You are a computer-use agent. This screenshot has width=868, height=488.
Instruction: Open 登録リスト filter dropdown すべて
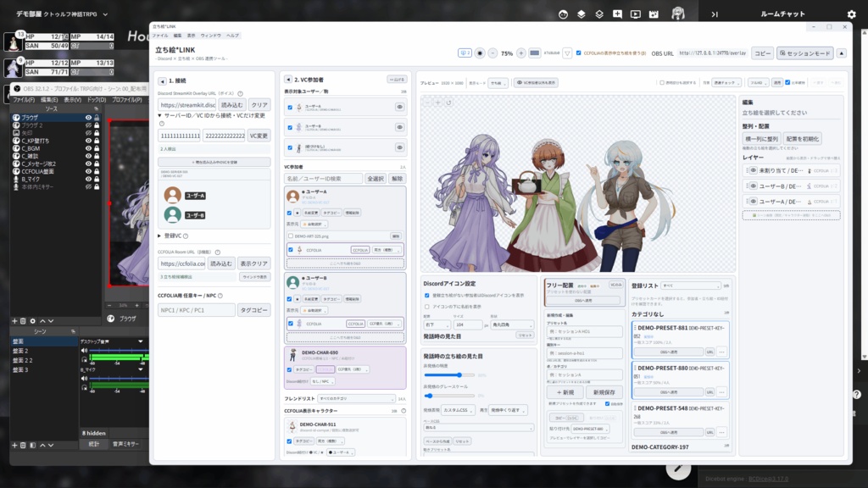click(x=691, y=286)
